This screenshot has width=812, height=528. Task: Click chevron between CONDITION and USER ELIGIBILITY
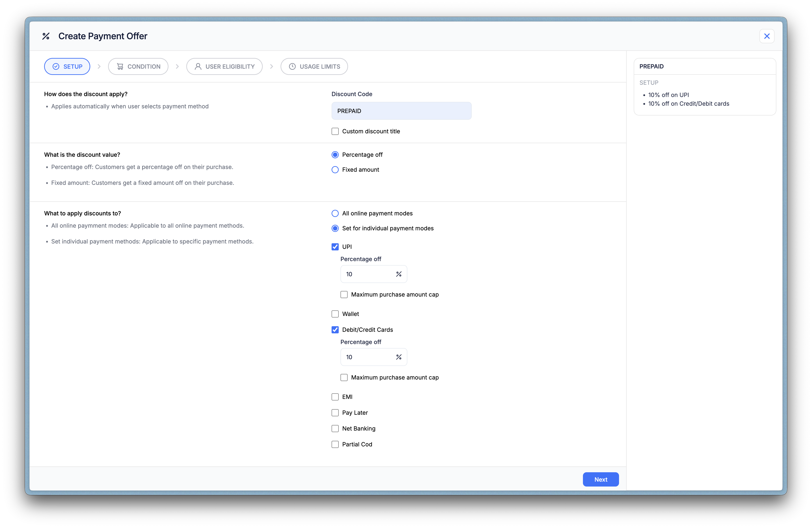(177, 66)
